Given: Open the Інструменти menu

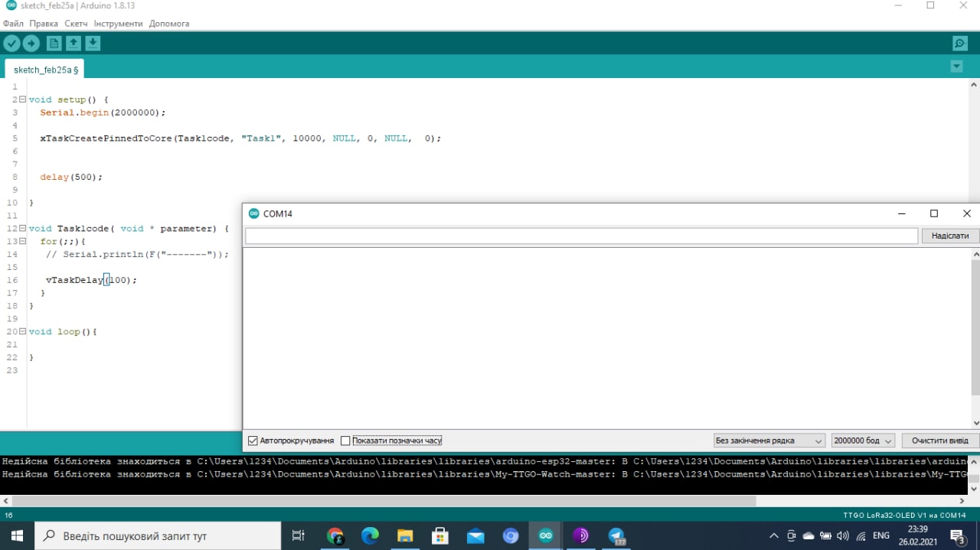Looking at the screenshot, I should point(118,24).
